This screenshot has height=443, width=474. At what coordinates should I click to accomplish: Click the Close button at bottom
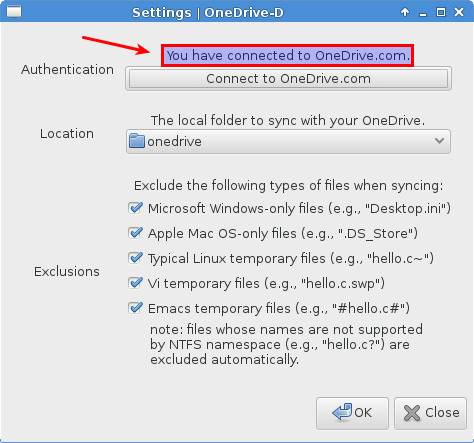(430, 413)
